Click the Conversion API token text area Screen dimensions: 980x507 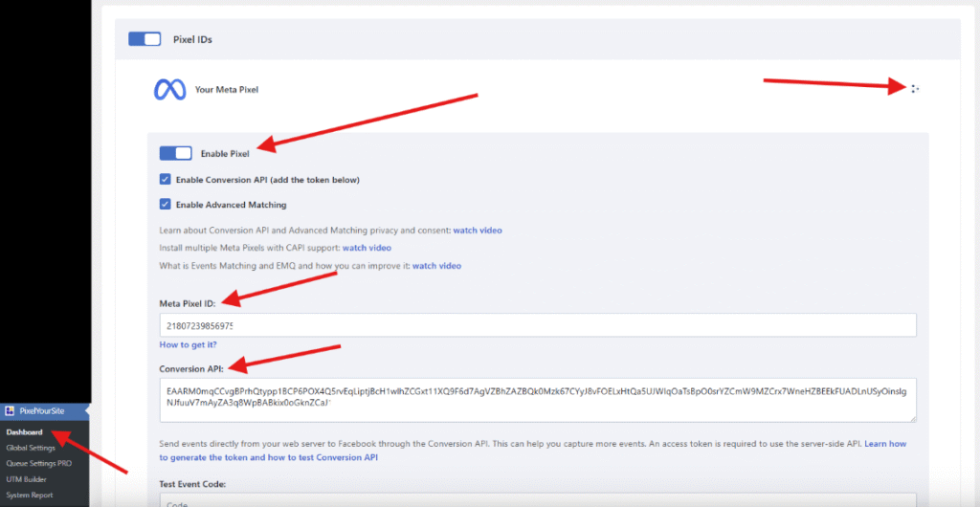click(x=536, y=399)
